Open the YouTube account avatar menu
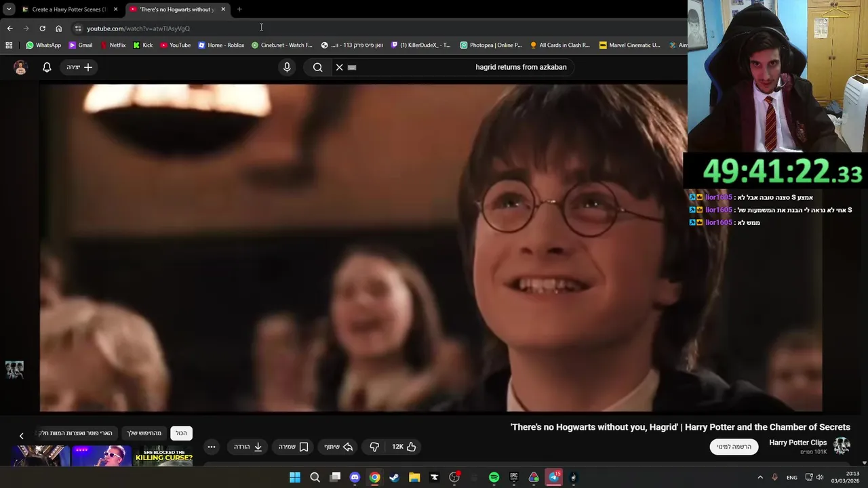Viewport: 868px width, 488px height. pyautogui.click(x=20, y=67)
